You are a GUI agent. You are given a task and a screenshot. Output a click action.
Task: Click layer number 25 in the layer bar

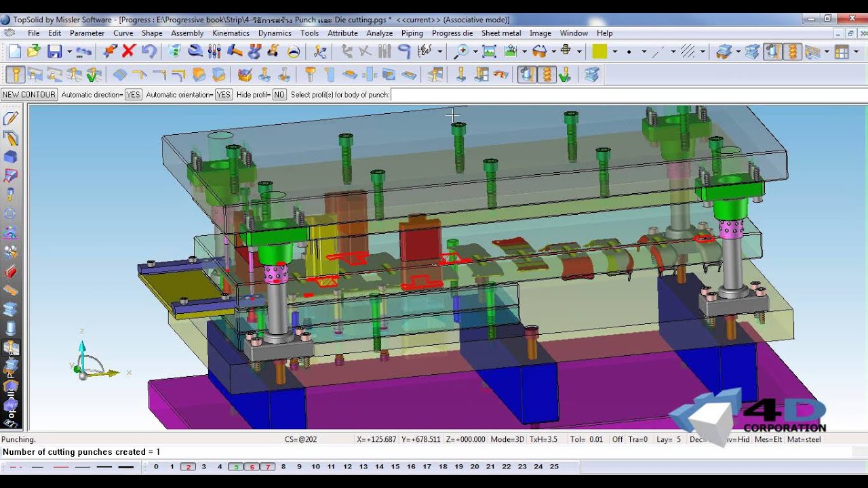coord(554,466)
